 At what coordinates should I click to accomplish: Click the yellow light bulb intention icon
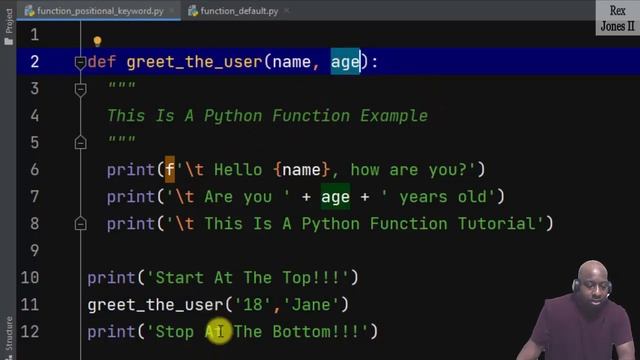coord(97,41)
